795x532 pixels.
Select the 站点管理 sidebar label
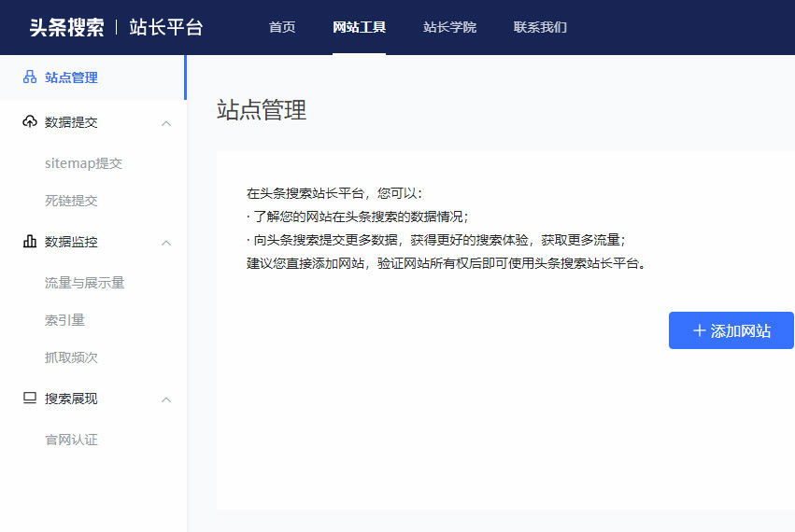tap(71, 77)
